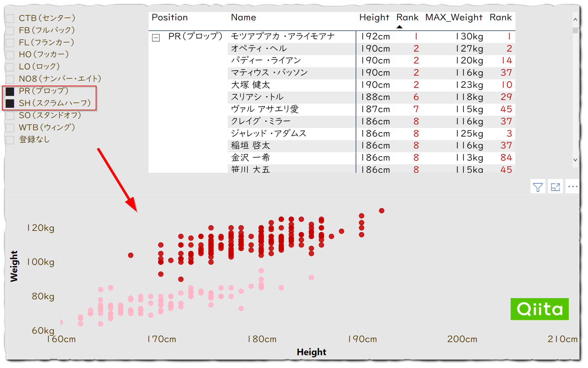Sort by the Name column header
This screenshot has width=588, height=368.
pyautogui.click(x=243, y=18)
